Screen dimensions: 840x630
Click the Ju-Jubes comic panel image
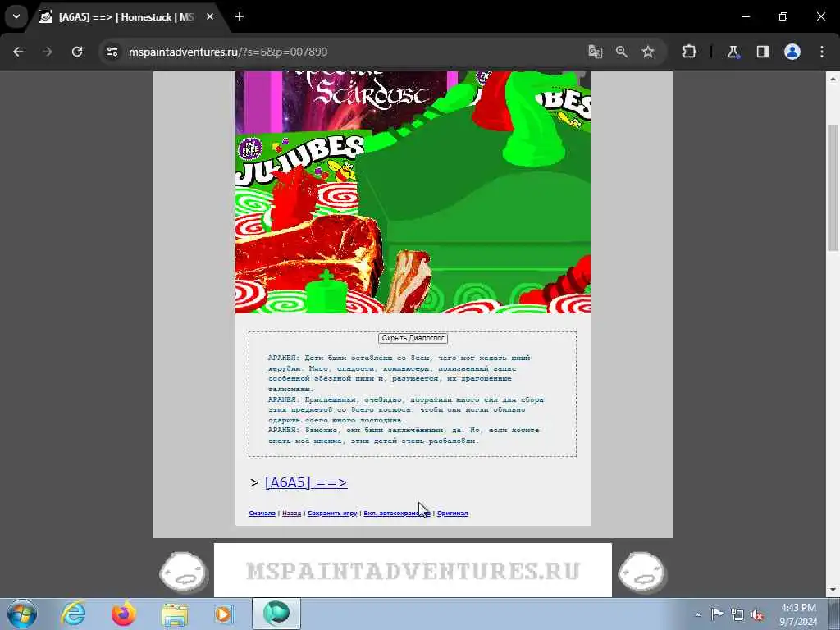413,192
